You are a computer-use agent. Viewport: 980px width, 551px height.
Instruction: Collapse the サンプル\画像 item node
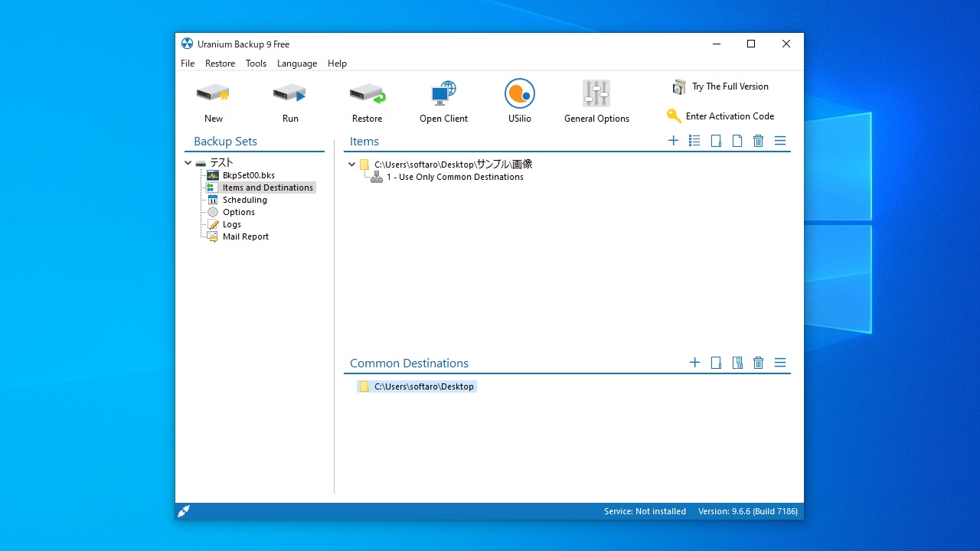click(x=352, y=165)
